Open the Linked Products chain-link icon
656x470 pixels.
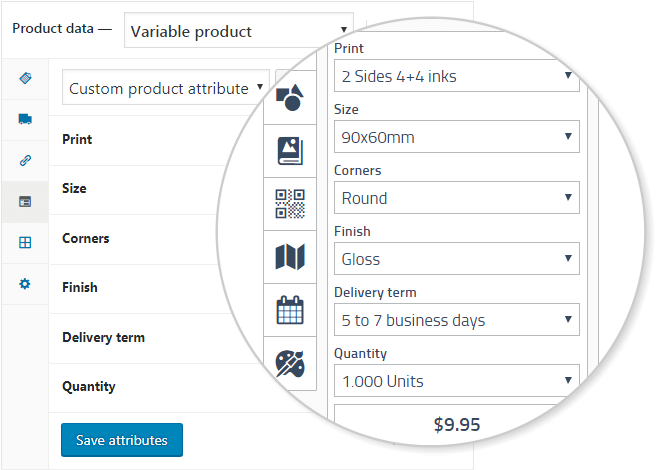[x=25, y=160]
